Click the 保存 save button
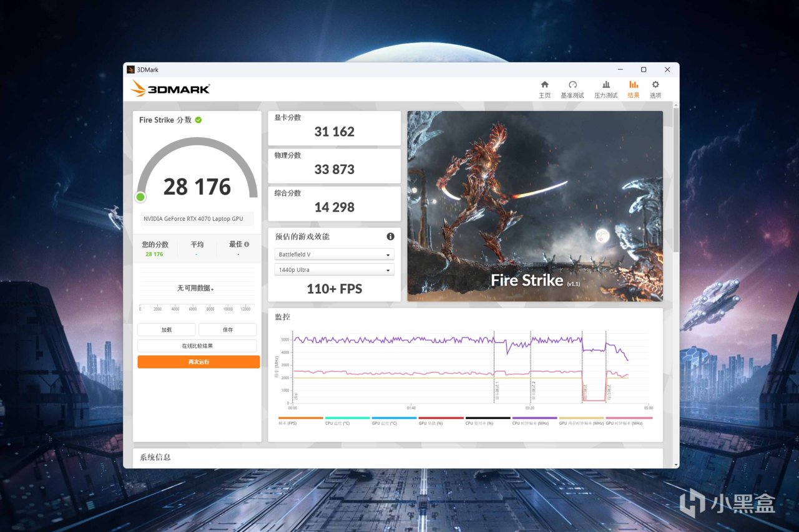The width and height of the screenshot is (799, 532). pyautogui.click(x=228, y=330)
